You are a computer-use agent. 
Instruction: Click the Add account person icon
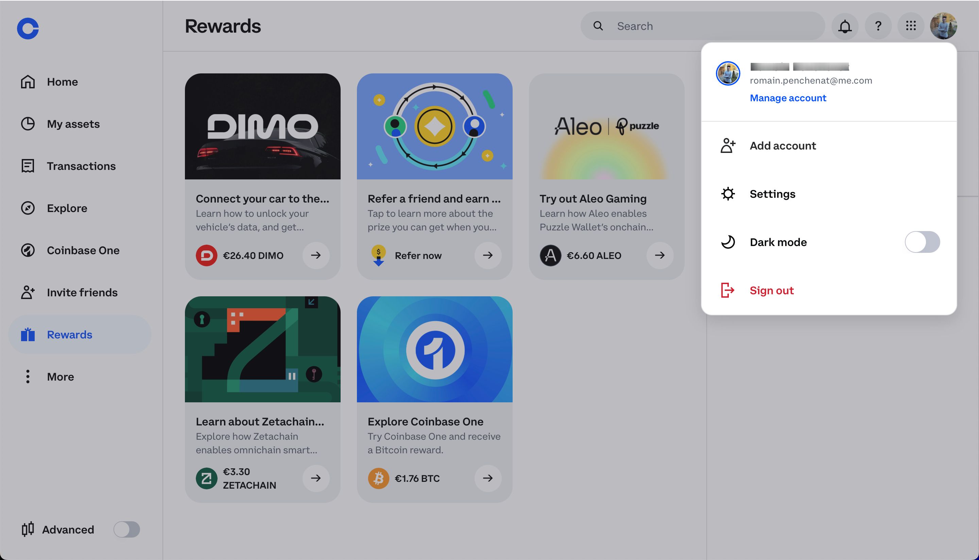point(728,146)
